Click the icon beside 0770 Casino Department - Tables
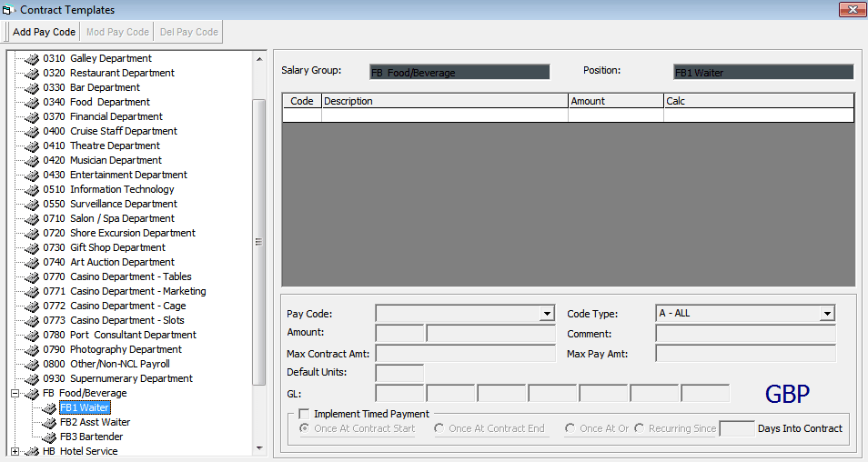Viewport: 868px width, 462px height. (x=32, y=277)
